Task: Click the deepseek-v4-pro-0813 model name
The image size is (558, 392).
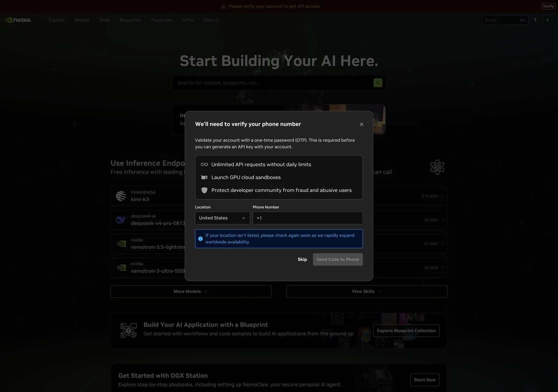Action: pyautogui.click(x=158, y=223)
